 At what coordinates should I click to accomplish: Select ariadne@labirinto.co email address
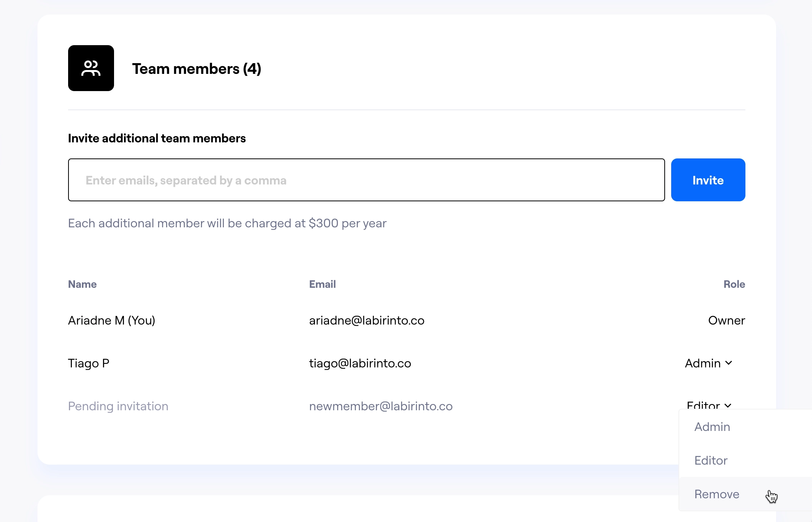[367, 321]
